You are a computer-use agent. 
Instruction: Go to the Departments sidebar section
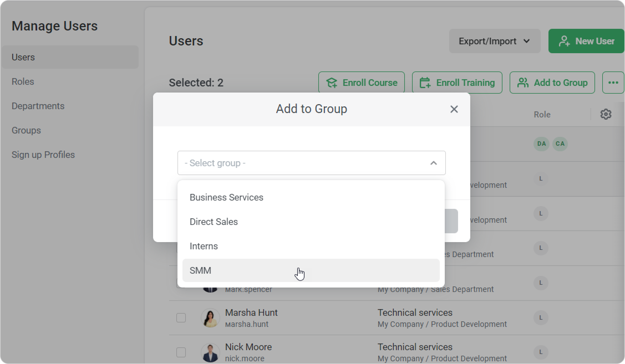coord(38,106)
